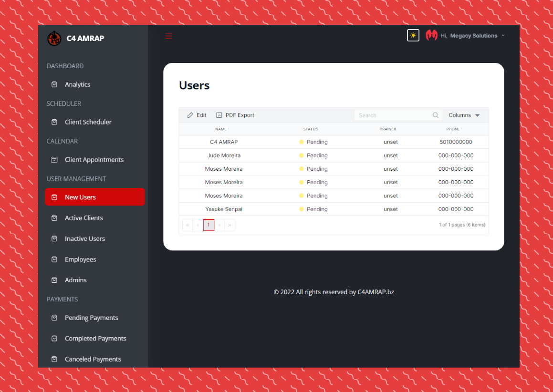The width and height of the screenshot is (553, 392).
Task: Click the pager summary 1 of 1 pages
Action: point(462,225)
